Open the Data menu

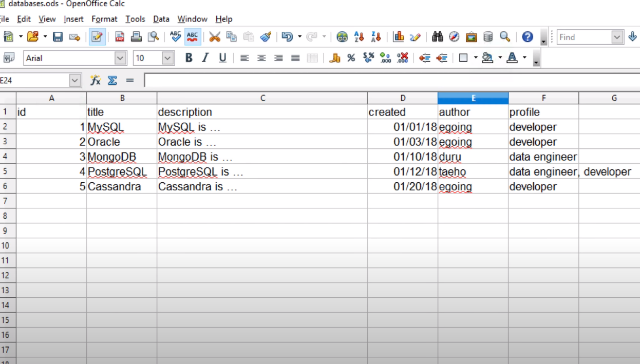[x=161, y=19]
